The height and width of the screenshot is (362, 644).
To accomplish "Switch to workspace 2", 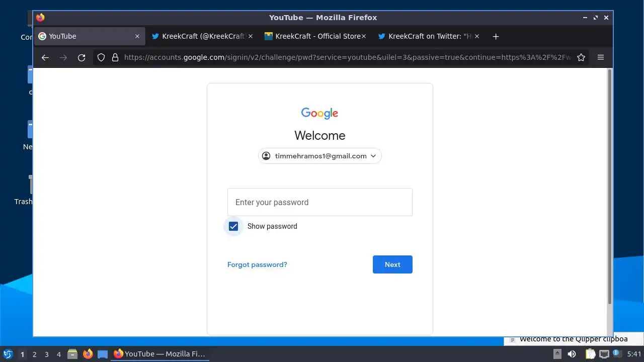I will point(34,354).
